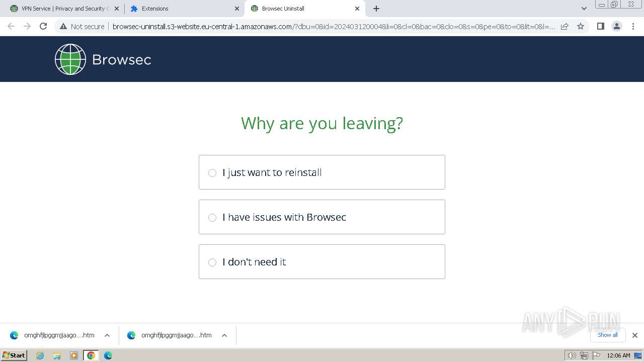Click the 12:06 AM clock

[x=618, y=355]
